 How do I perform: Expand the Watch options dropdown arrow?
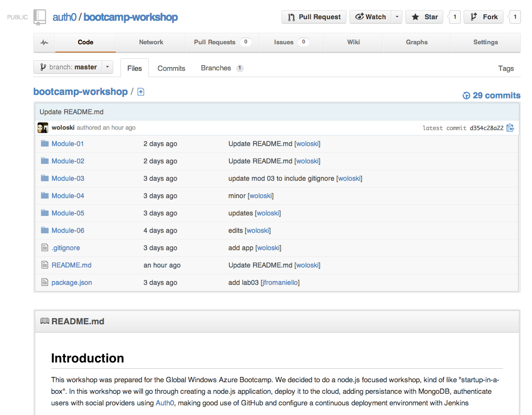(x=397, y=17)
